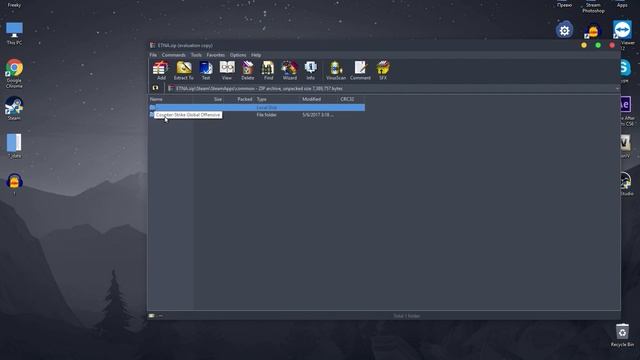Show archive Info

(310, 70)
